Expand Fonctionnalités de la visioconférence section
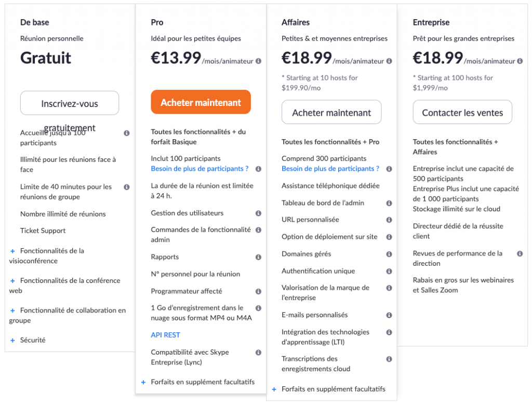This screenshot has width=532, height=405. [x=12, y=251]
